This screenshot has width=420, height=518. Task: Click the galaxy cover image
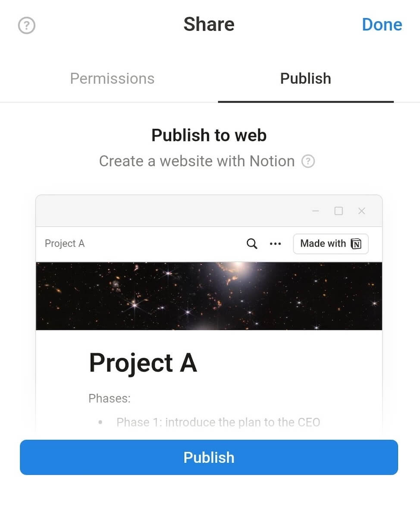pyautogui.click(x=209, y=296)
